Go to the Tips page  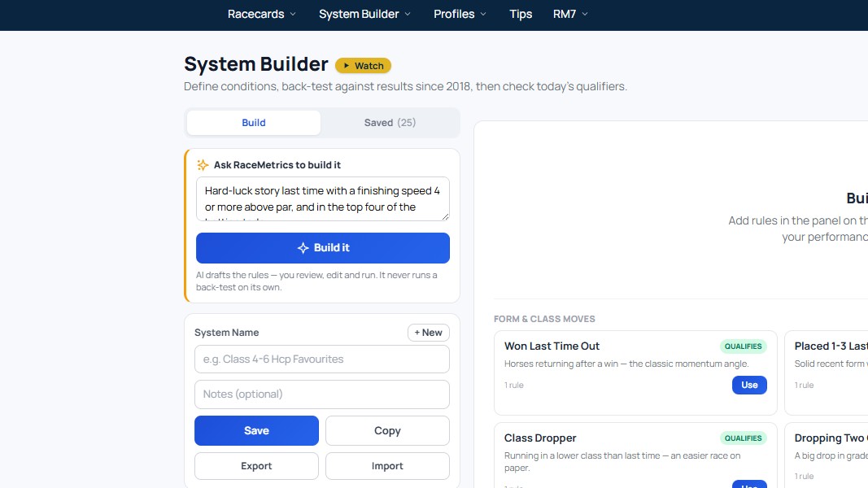(521, 15)
